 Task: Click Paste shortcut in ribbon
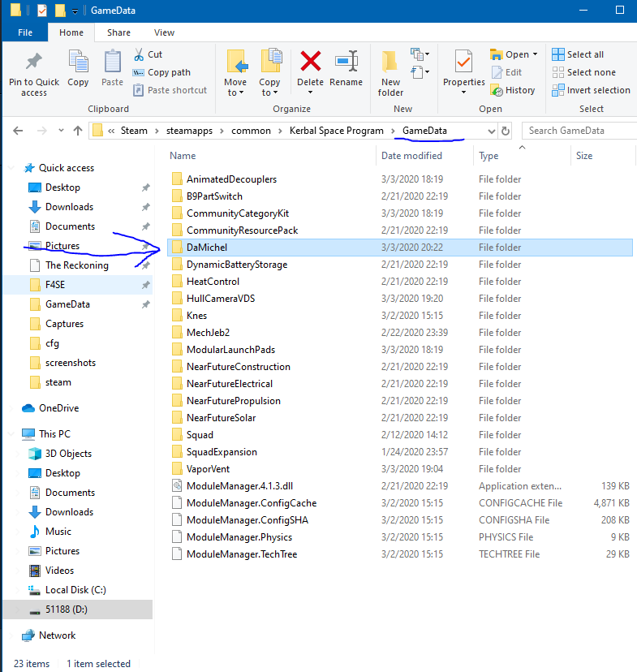[170, 90]
